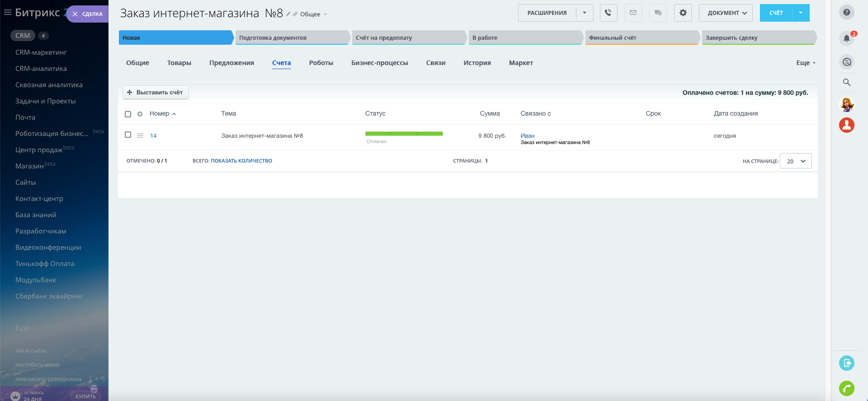Image resolution: width=868 pixels, height=401 pixels.
Task: Click the email envelope icon in header
Action: (633, 13)
